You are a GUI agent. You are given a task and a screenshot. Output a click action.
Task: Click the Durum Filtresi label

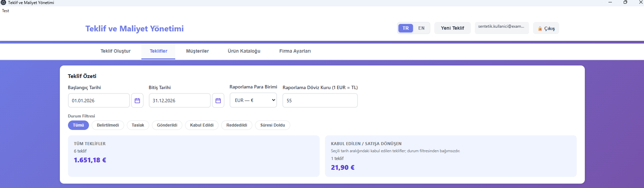(x=82, y=116)
